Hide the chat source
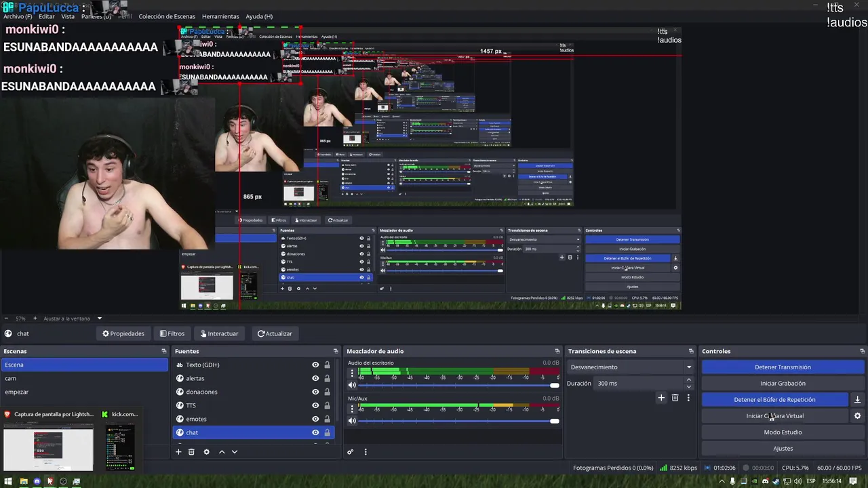Viewport: 868px width, 488px height. [315, 432]
